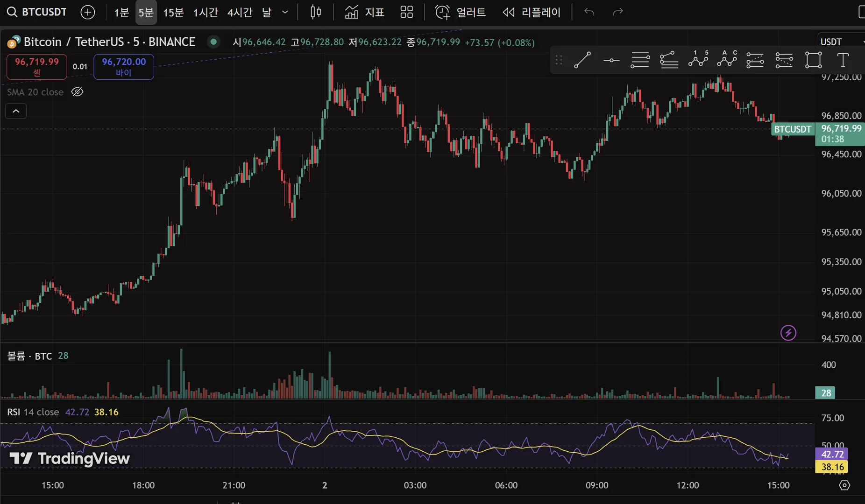Click the 0.01 spread value
The width and height of the screenshot is (865, 504).
pos(80,67)
